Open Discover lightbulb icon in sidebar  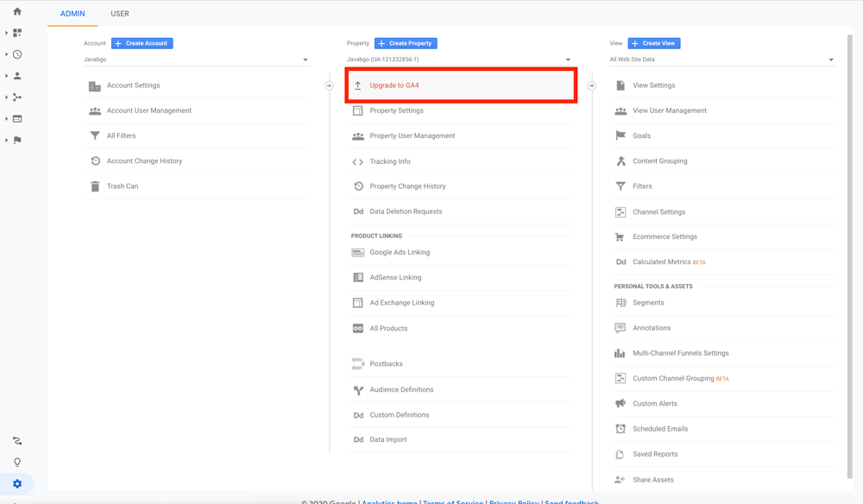pyautogui.click(x=17, y=463)
